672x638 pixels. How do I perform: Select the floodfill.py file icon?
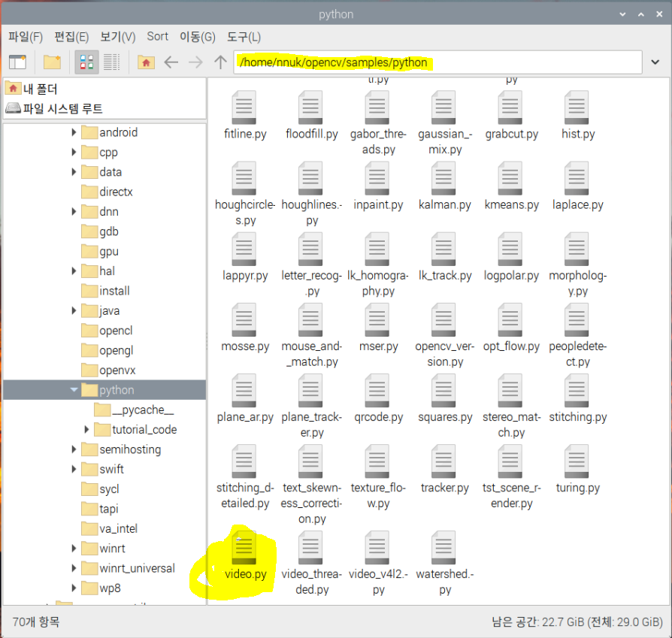pos(310,107)
